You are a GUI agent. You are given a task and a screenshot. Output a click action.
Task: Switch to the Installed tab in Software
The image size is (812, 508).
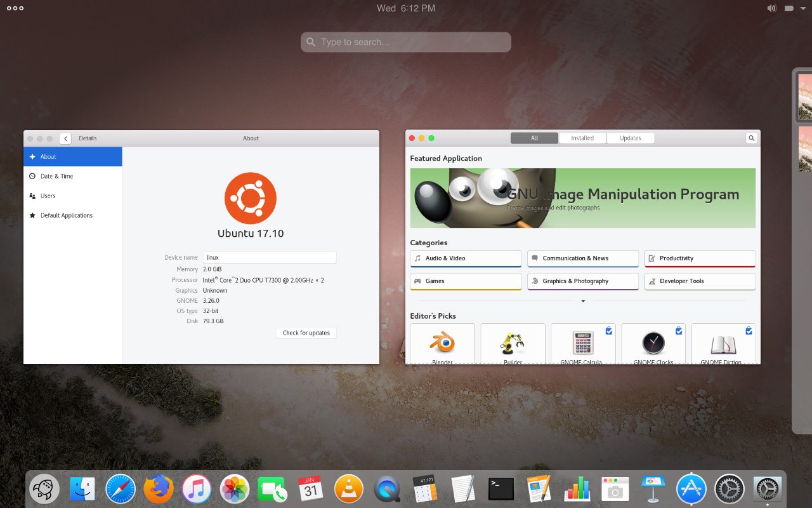click(x=582, y=138)
